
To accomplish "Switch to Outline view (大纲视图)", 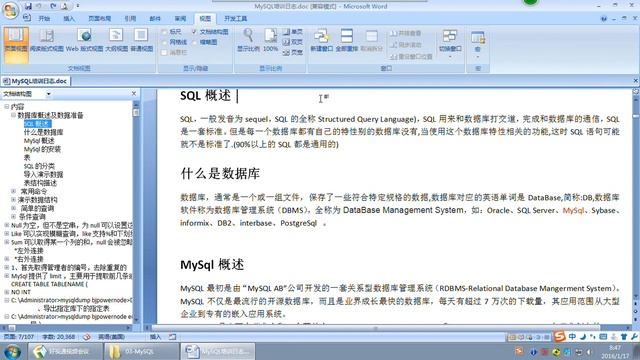I will [x=116, y=41].
